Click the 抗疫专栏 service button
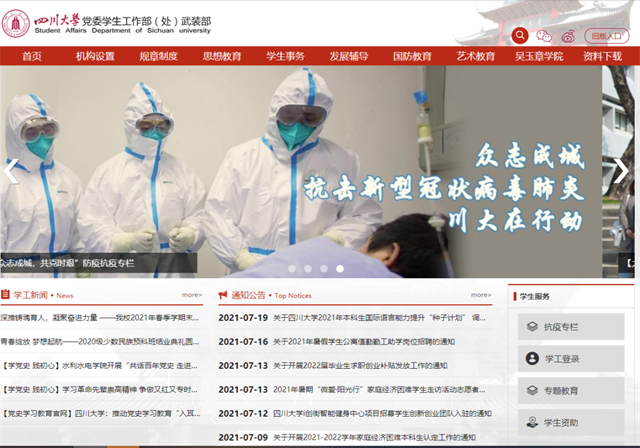Screen dimensions: 640x448 571,326
